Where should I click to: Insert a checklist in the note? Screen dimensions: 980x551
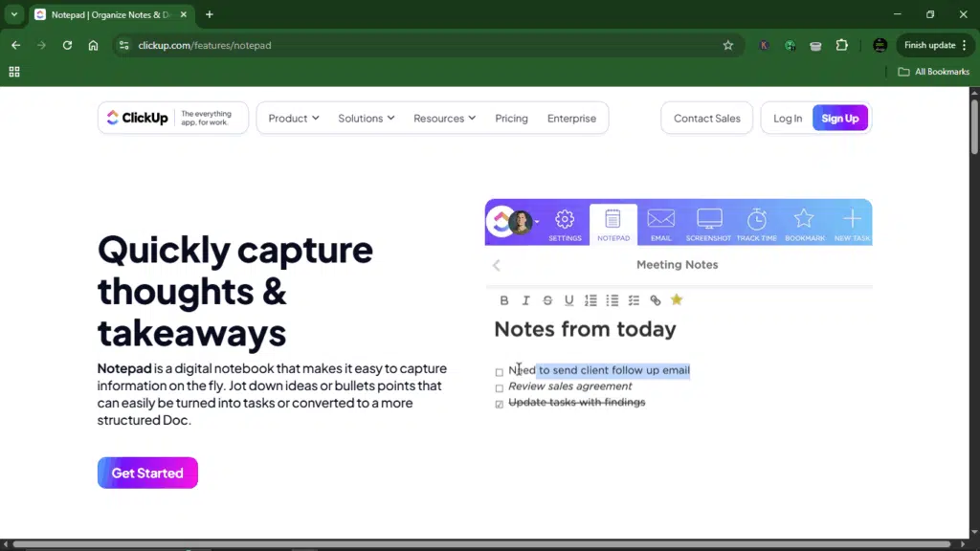634,300
